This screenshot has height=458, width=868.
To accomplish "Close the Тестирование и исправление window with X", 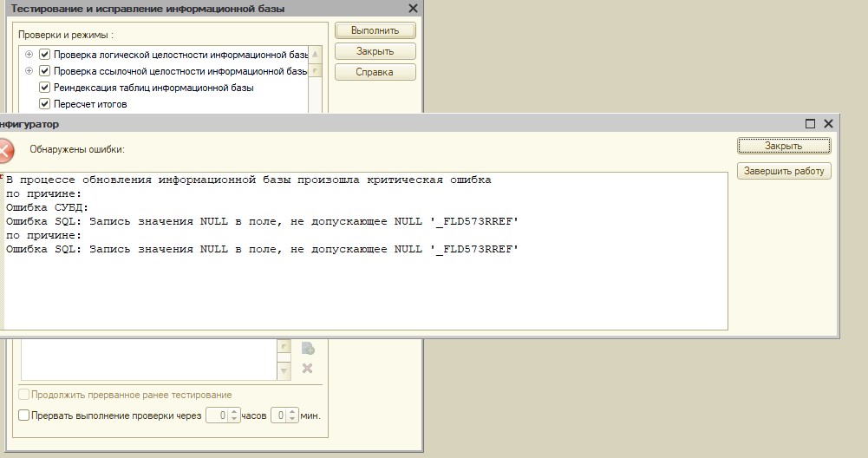I will click(412, 9).
